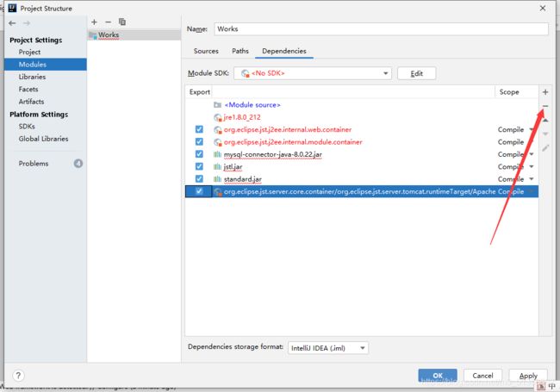Screen dimensions: 560x392
Task: Click into the module Name field
Action: (x=381, y=29)
